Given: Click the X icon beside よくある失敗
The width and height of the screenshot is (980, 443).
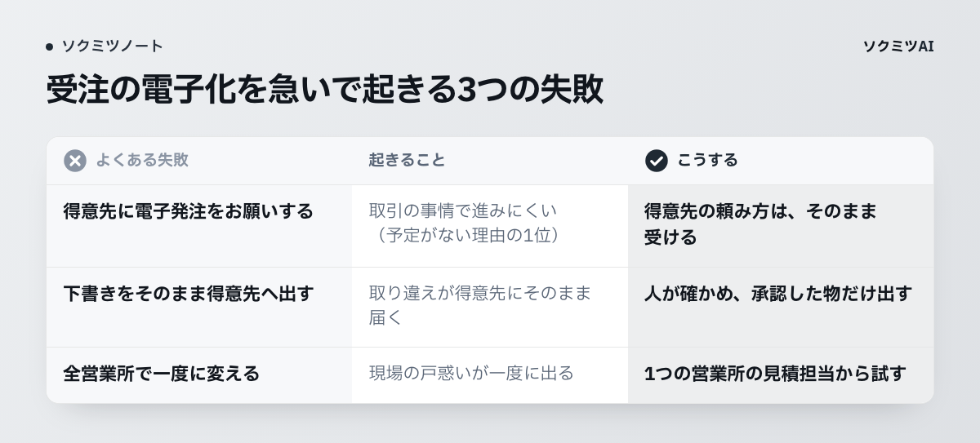Looking at the screenshot, I should [x=75, y=161].
